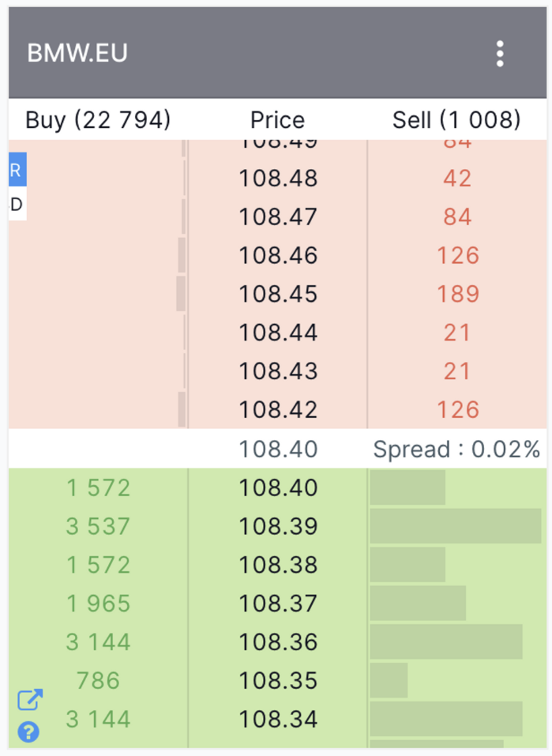
Task: Click the Spread 0.02% label
Action: point(456,449)
